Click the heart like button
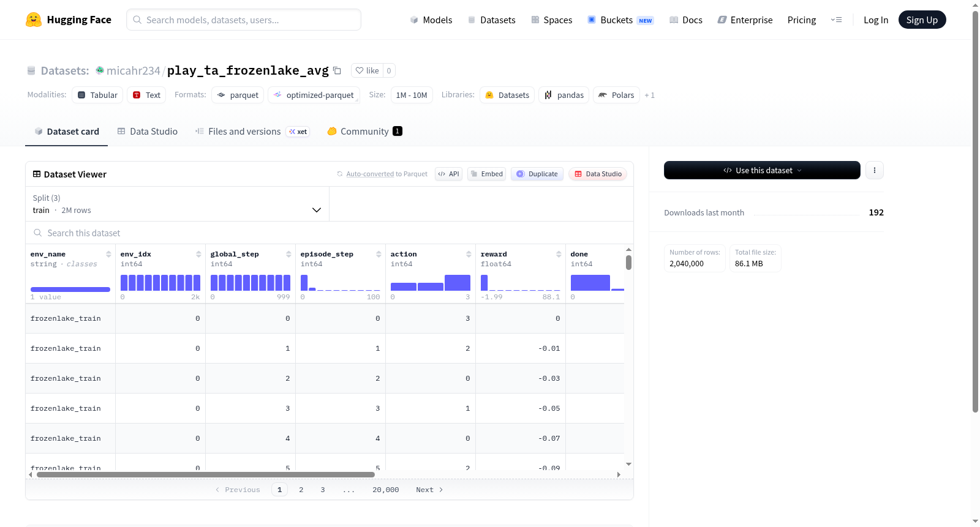 click(367, 70)
